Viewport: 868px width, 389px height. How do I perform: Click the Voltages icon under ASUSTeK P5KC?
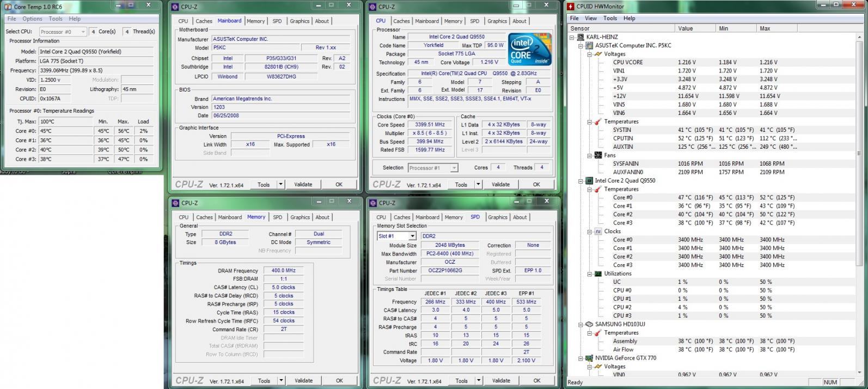[598, 54]
